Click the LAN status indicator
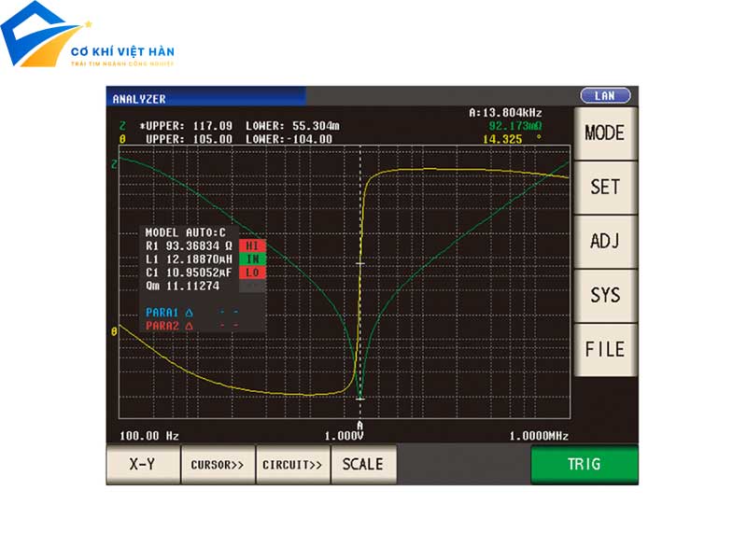Screen dimensions: 747x560 605,96
